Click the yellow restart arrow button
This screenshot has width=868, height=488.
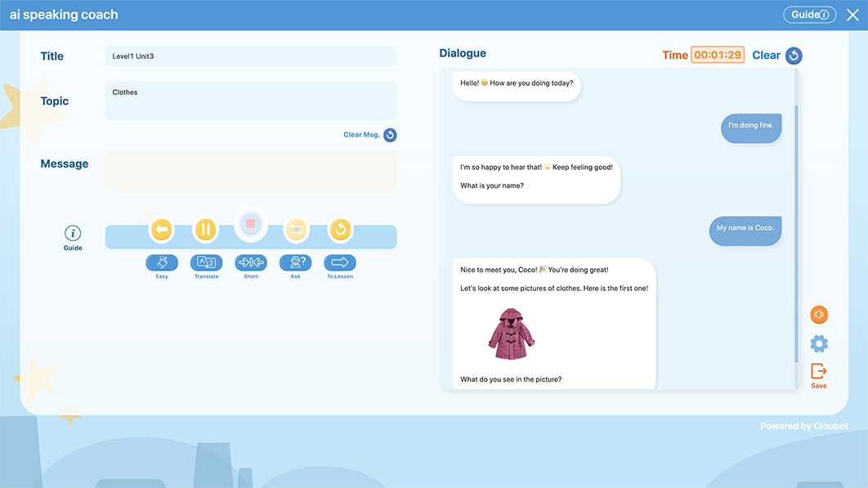coord(340,230)
